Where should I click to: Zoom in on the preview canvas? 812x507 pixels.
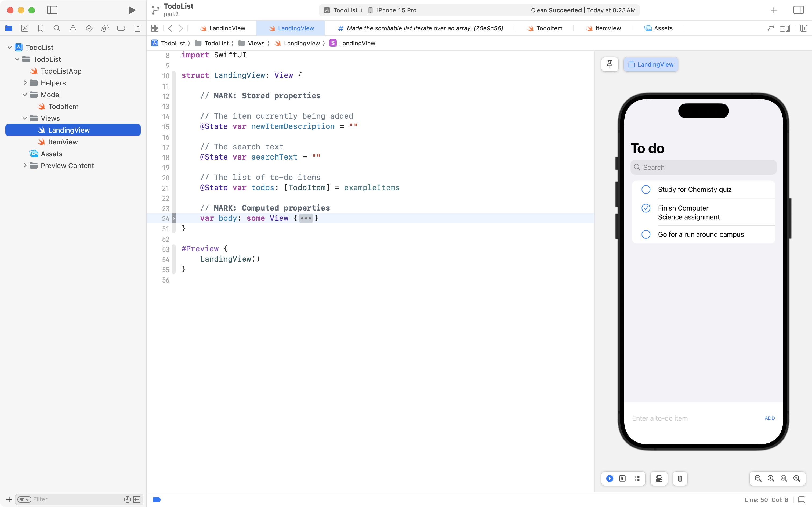tap(797, 479)
